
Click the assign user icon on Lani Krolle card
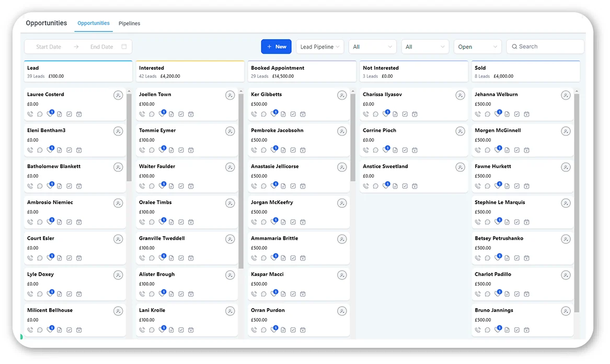(x=230, y=311)
